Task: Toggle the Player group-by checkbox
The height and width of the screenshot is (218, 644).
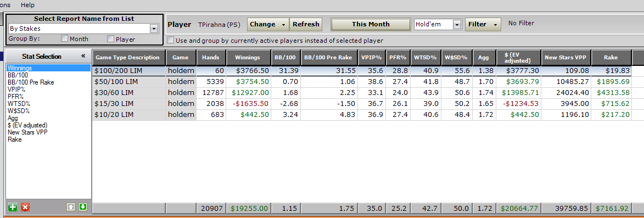Action: point(110,38)
